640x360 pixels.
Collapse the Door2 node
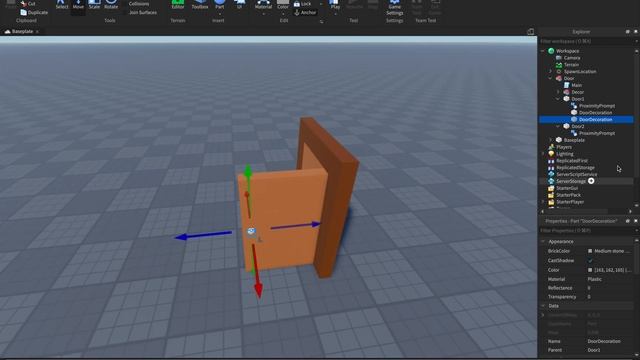[558, 127]
